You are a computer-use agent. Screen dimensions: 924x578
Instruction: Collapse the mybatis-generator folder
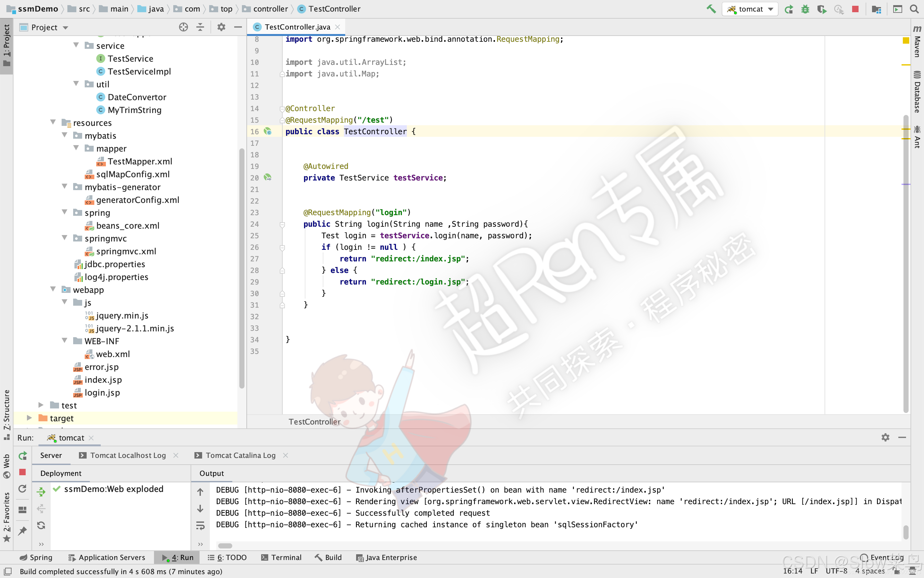click(x=64, y=187)
